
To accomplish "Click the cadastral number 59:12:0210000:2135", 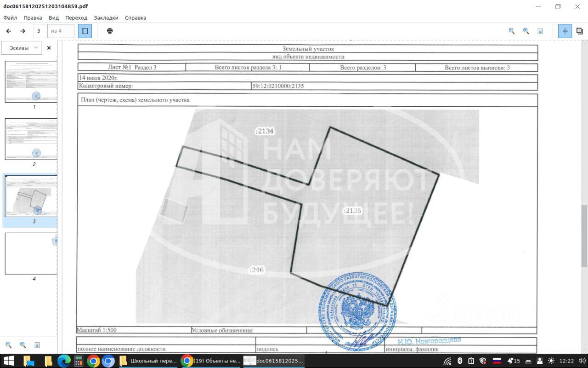I will pyautogui.click(x=278, y=86).
